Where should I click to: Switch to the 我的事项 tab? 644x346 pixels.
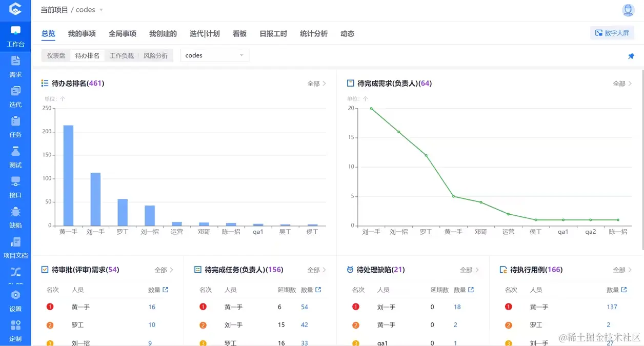click(x=82, y=34)
